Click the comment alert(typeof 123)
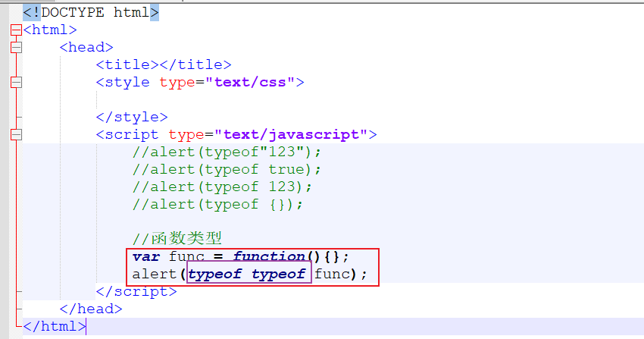Screen dimensions: 644x339 (x=222, y=187)
